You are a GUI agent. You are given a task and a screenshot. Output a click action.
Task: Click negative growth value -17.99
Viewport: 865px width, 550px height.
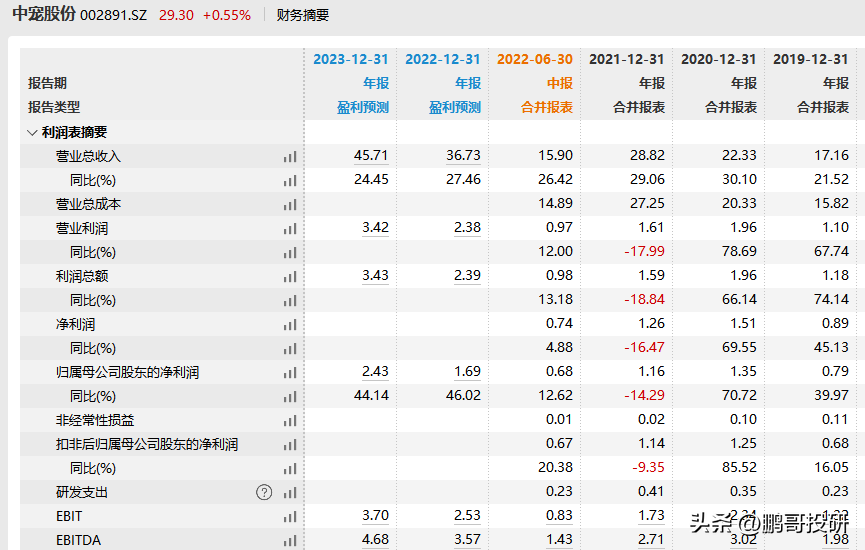tap(644, 252)
